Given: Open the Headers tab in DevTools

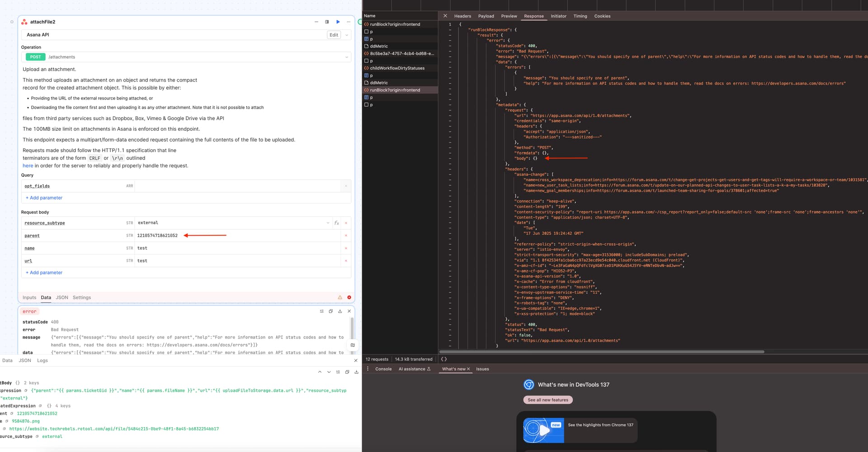Looking at the screenshot, I should click(x=462, y=16).
